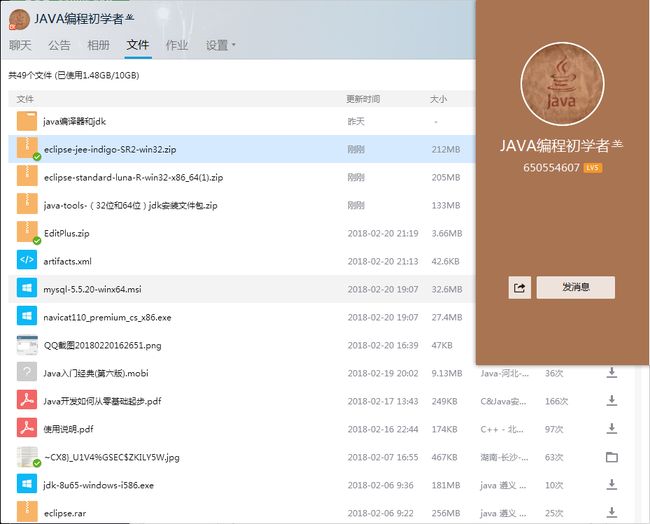Click the eclipse.rar archive icon
The height and width of the screenshot is (524, 650).
tap(27, 512)
